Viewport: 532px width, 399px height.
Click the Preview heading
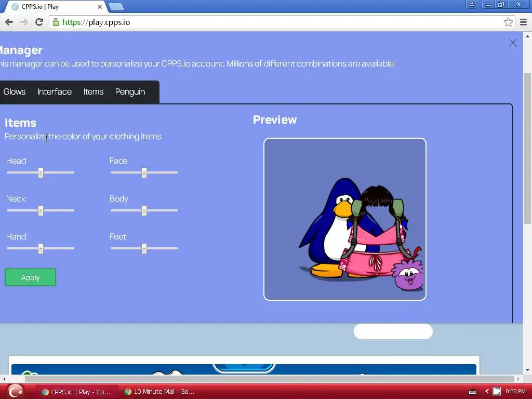pos(275,120)
